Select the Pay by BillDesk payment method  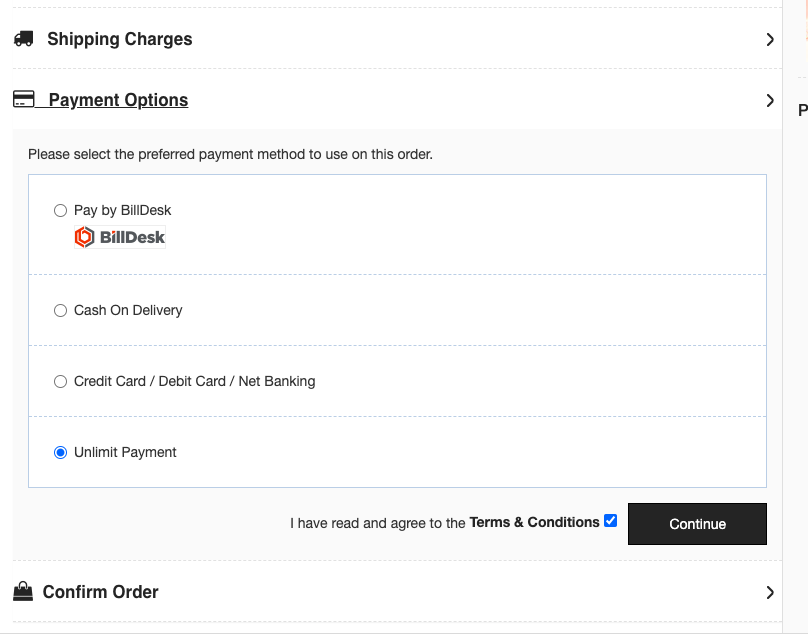[x=60, y=210]
